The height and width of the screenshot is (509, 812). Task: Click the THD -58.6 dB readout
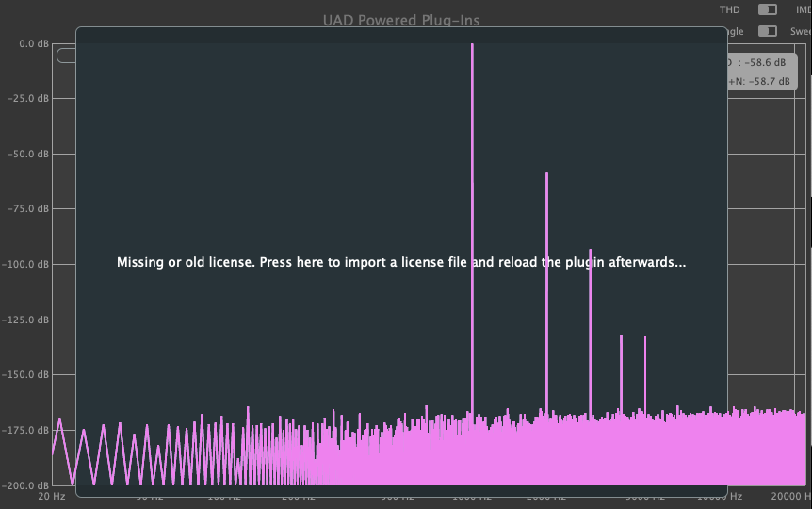[762, 62]
